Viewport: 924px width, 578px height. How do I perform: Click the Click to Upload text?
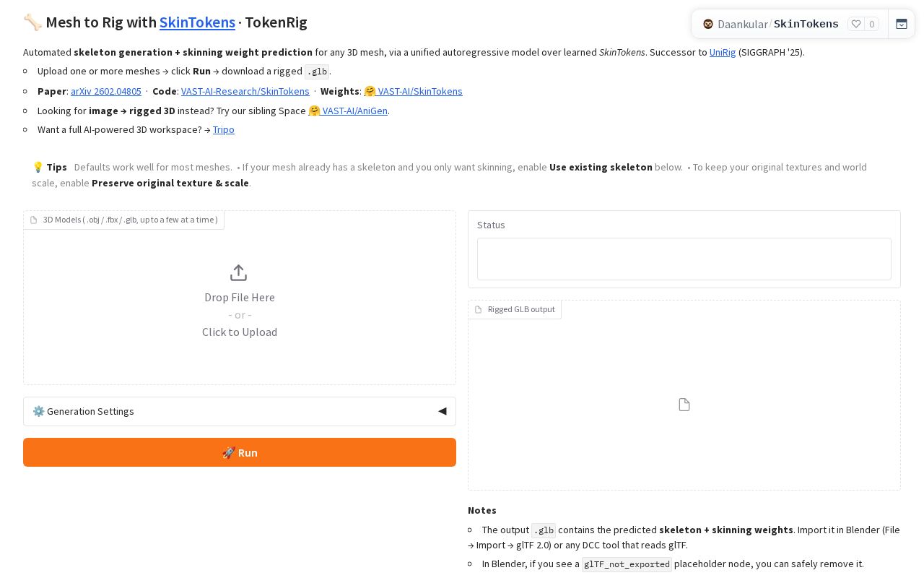pos(240,332)
